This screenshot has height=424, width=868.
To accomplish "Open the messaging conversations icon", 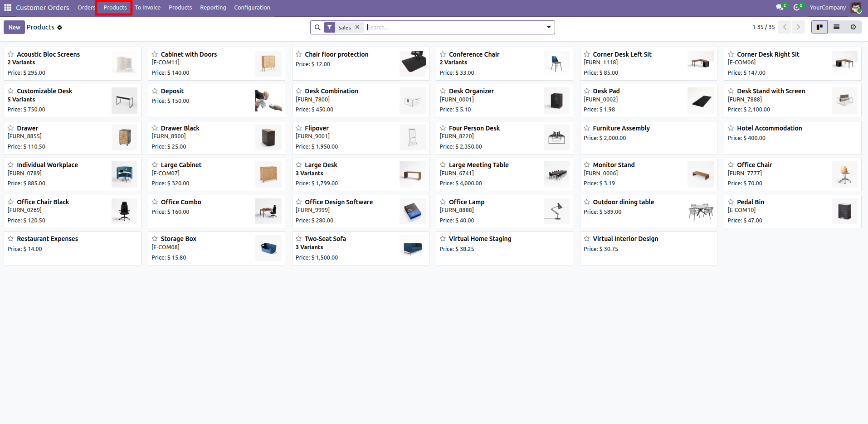I will click(x=779, y=7).
